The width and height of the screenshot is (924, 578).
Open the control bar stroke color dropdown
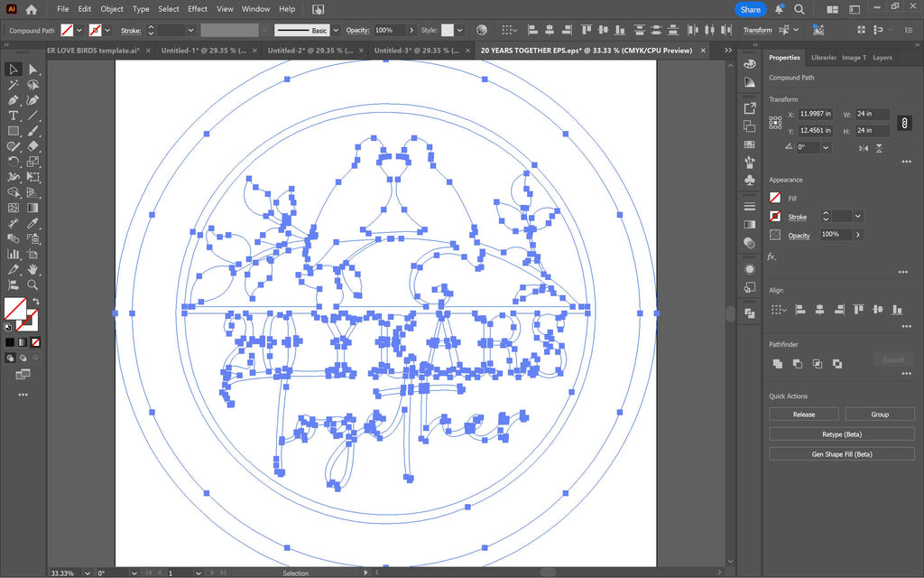[107, 30]
